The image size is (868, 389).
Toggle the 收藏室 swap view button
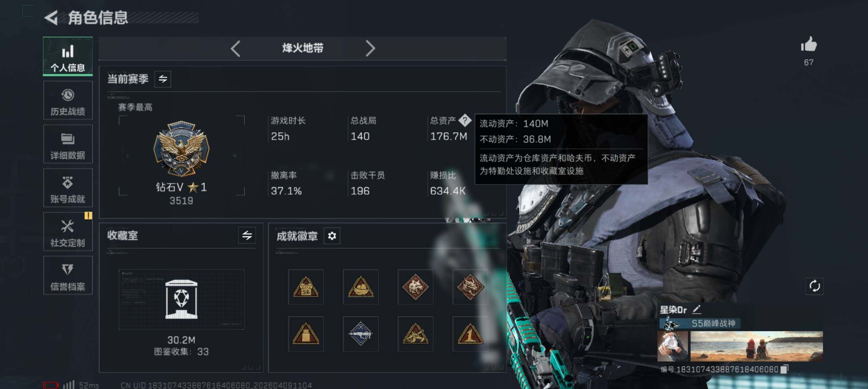pyautogui.click(x=247, y=236)
